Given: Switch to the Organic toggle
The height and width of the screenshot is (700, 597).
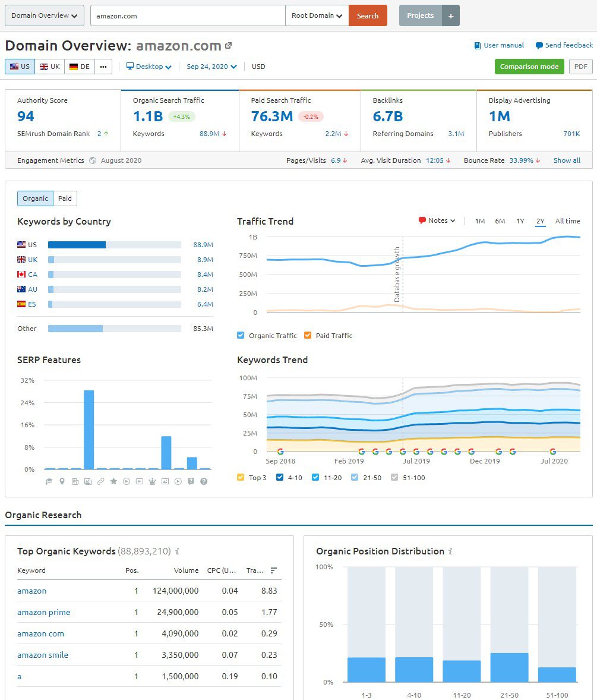Looking at the screenshot, I should [x=35, y=198].
